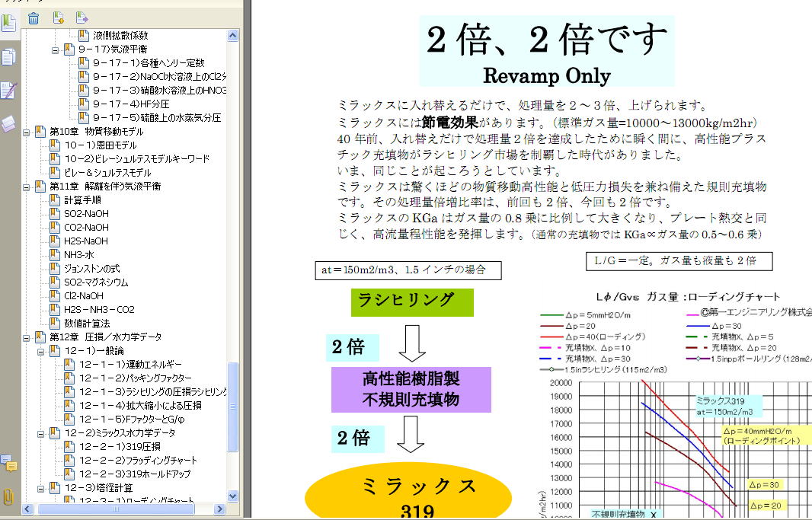Expand current bookmark using toolbar icon
812x520 pixels.
pos(82,18)
